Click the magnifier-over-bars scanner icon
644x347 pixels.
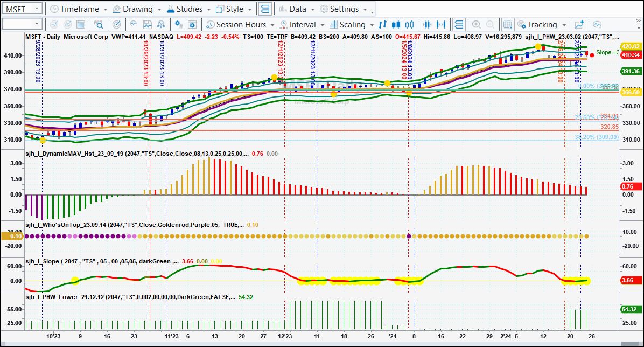click(x=99, y=25)
